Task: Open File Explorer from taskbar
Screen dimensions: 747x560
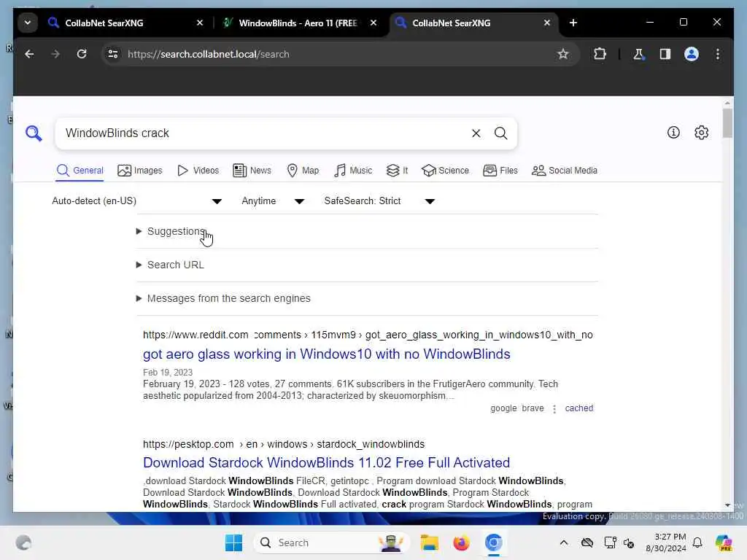Action: point(429,542)
